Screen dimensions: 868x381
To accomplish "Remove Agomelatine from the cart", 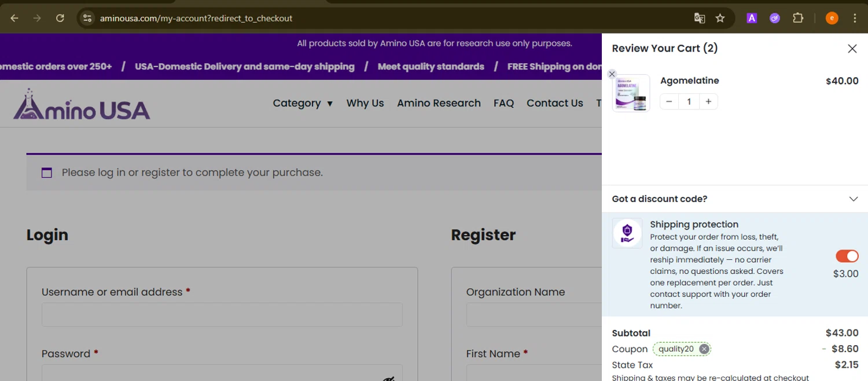I will (x=612, y=74).
